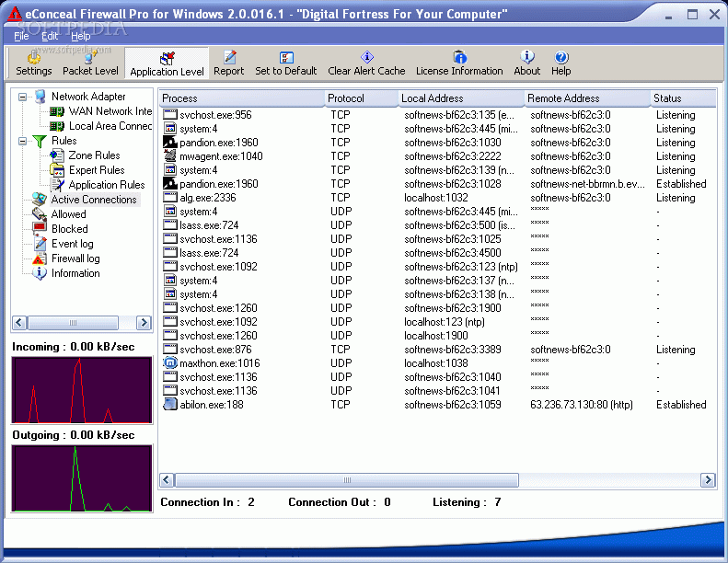Open the About toolbar icon
This screenshot has width=728, height=563.
click(527, 57)
